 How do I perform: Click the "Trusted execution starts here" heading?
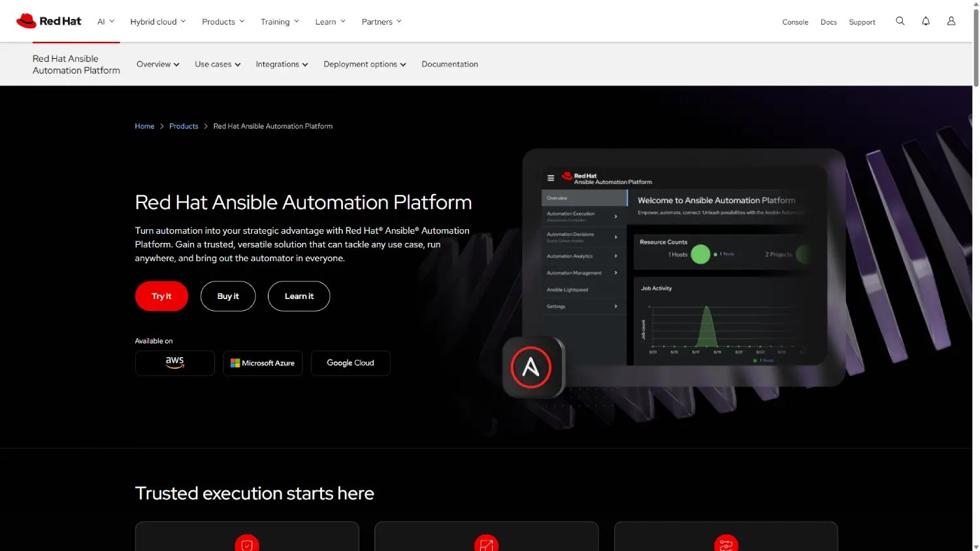click(254, 493)
